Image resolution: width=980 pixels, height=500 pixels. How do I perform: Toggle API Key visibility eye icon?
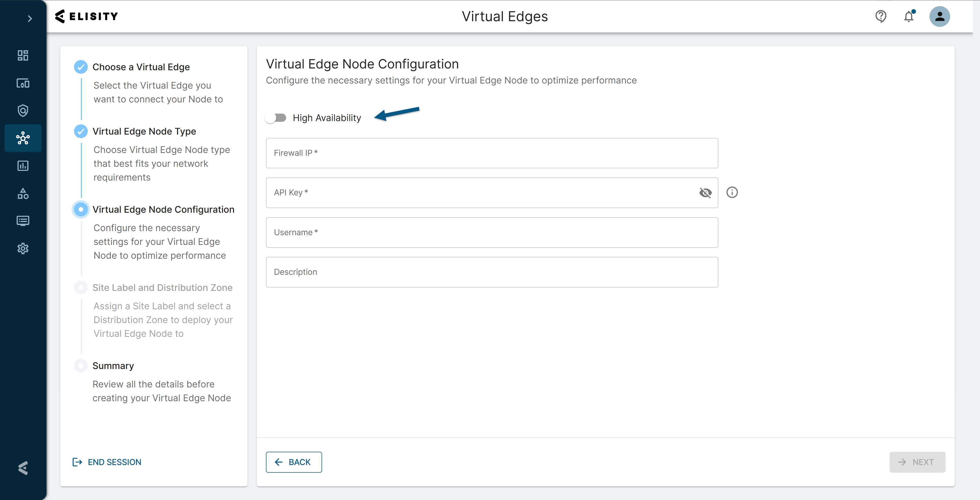(x=705, y=193)
